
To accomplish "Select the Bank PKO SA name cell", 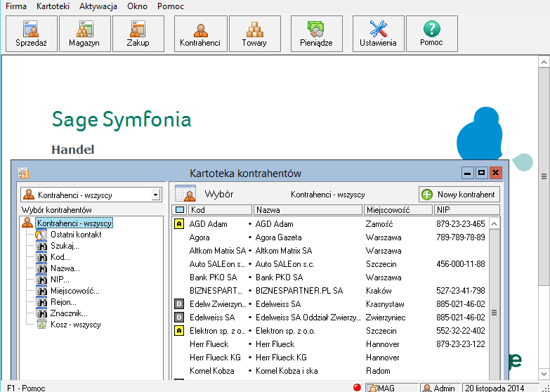I will (279, 277).
